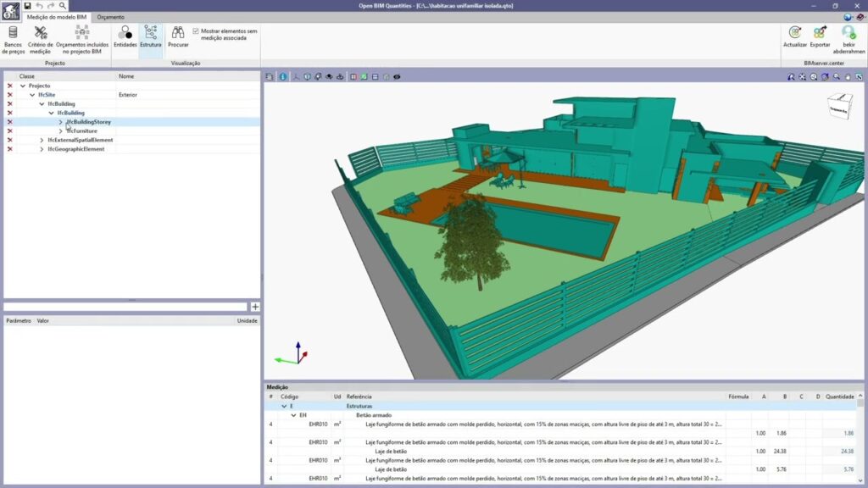The width and height of the screenshot is (868, 488).
Task: Click the 3D view orientation cube
Action: pos(838,105)
